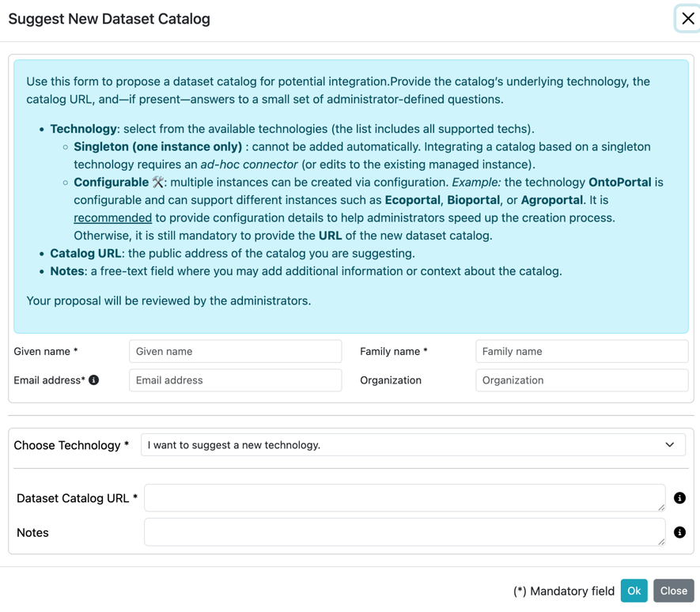Dismiss the dialog using the Close button
The width and height of the screenshot is (700, 612).
pos(673,591)
